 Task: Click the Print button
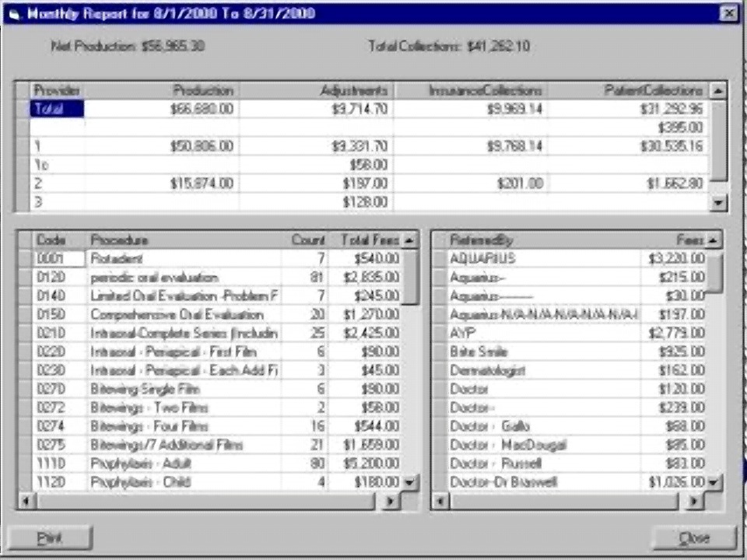49,537
